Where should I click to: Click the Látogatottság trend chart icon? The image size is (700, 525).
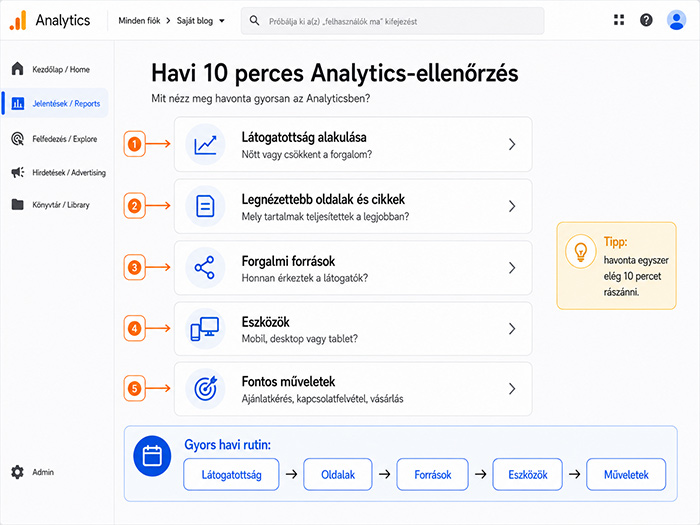pos(205,145)
